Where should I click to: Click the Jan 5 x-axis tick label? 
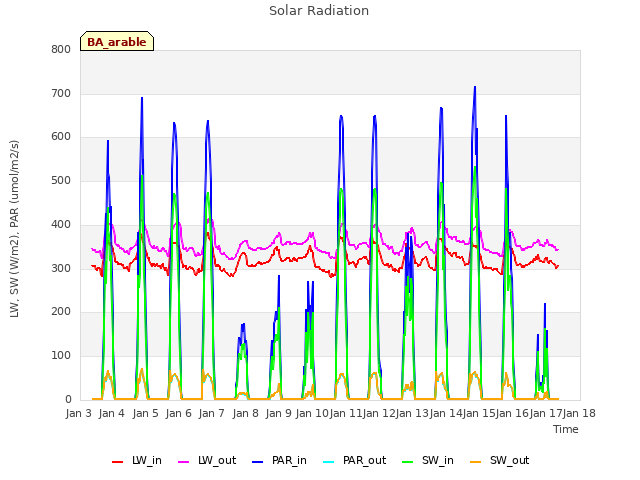point(145,413)
